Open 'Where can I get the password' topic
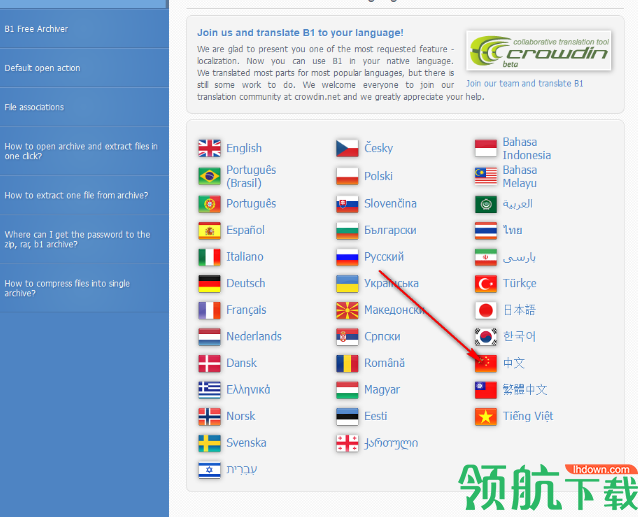 84,239
